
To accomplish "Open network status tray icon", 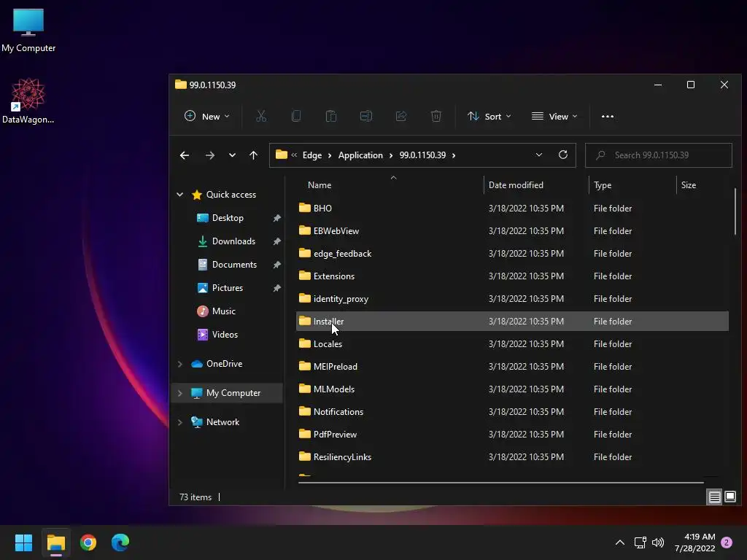I will pos(640,542).
